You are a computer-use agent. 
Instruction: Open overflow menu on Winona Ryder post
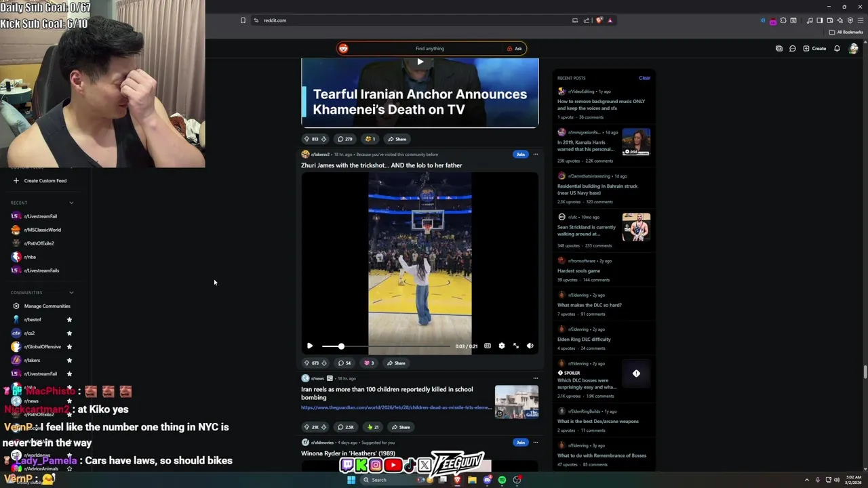(535, 442)
